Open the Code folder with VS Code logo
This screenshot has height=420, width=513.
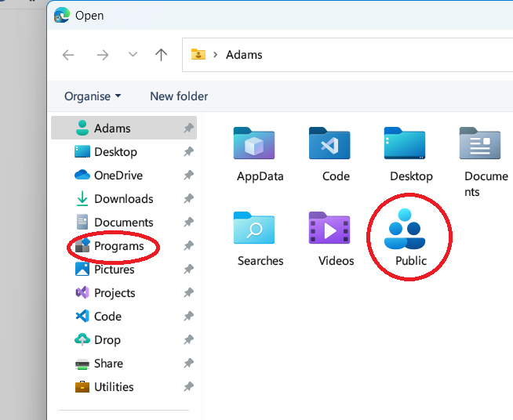(x=335, y=146)
